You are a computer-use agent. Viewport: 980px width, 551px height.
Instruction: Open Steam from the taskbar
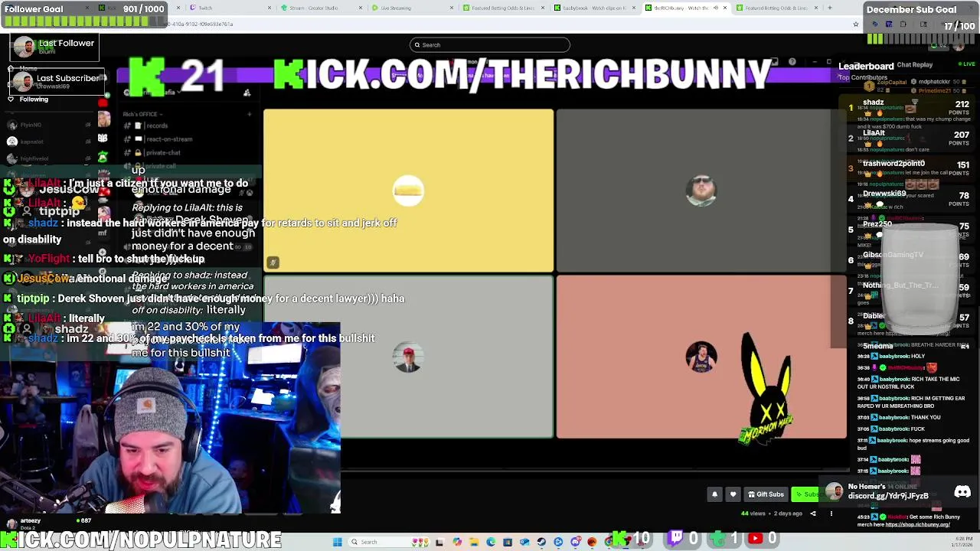click(x=541, y=542)
